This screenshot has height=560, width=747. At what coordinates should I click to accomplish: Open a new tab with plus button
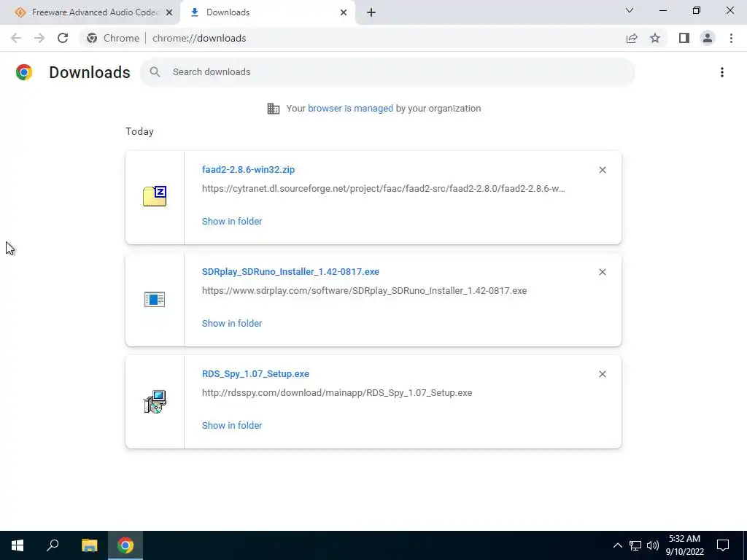(x=371, y=12)
